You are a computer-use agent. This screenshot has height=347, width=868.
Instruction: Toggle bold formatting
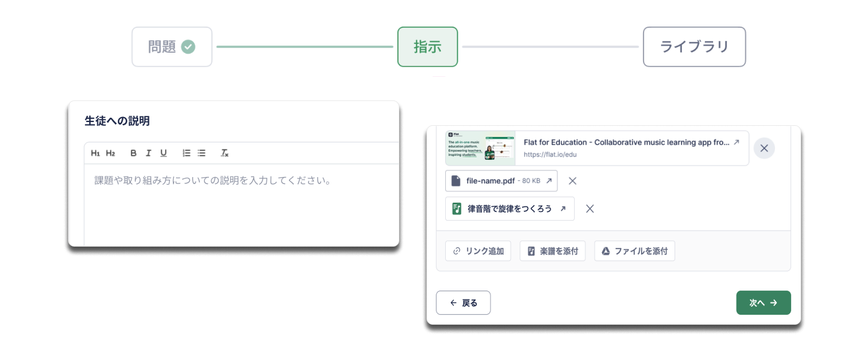coord(133,153)
